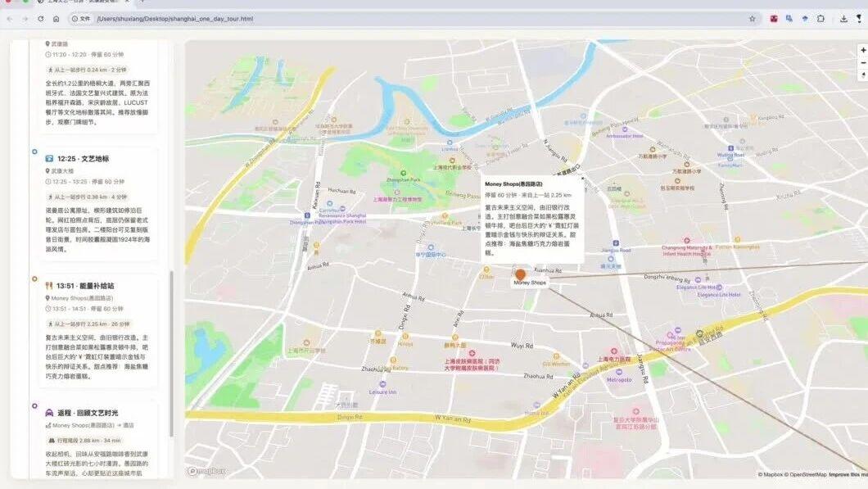The width and height of the screenshot is (868, 489).
Task: Click the file info chip beside the URL
Action: click(x=81, y=19)
